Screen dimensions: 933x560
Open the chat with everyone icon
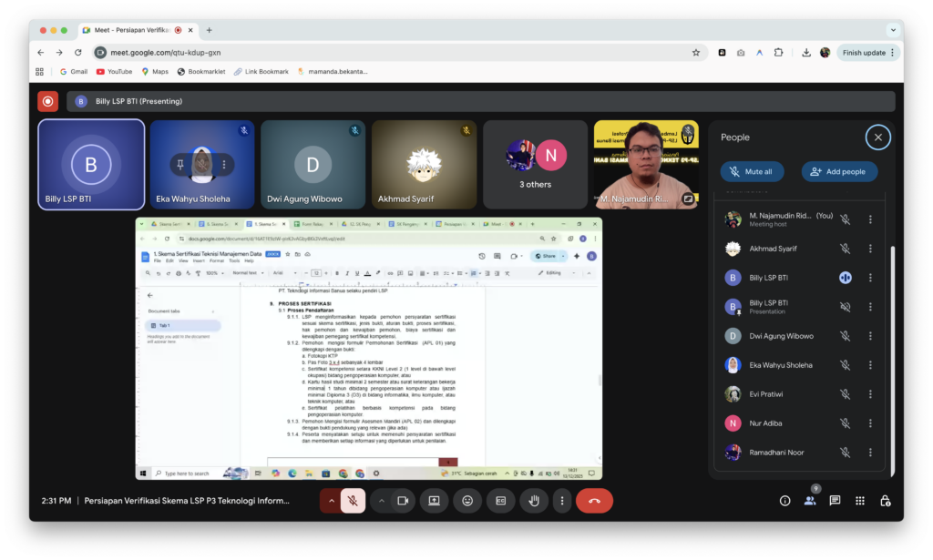pyautogui.click(x=835, y=501)
